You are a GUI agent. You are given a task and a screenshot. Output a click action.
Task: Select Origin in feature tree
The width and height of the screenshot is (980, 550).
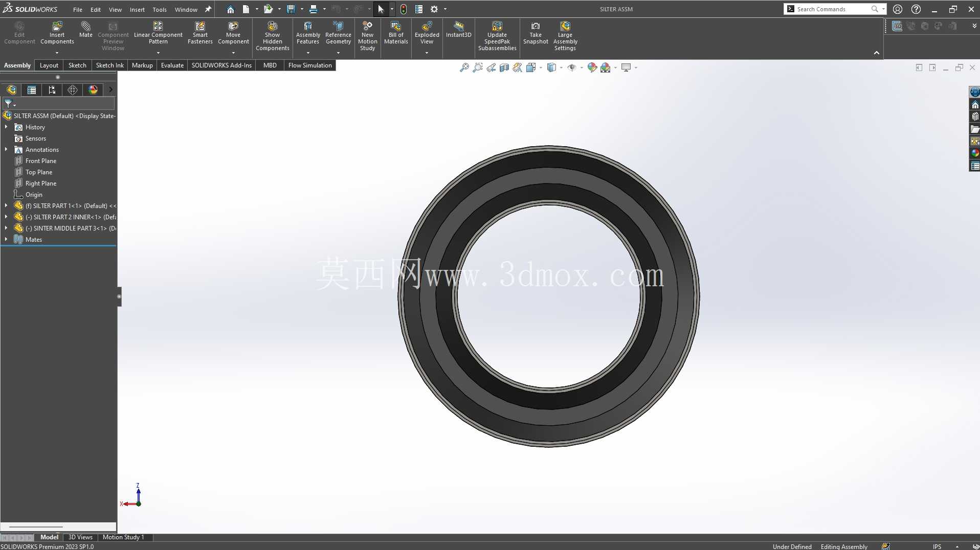[x=34, y=195]
